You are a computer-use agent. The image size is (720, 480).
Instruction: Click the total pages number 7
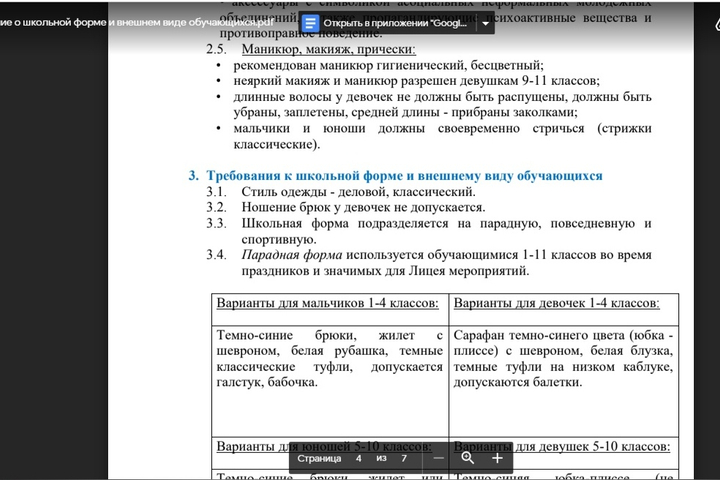(x=404, y=458)
